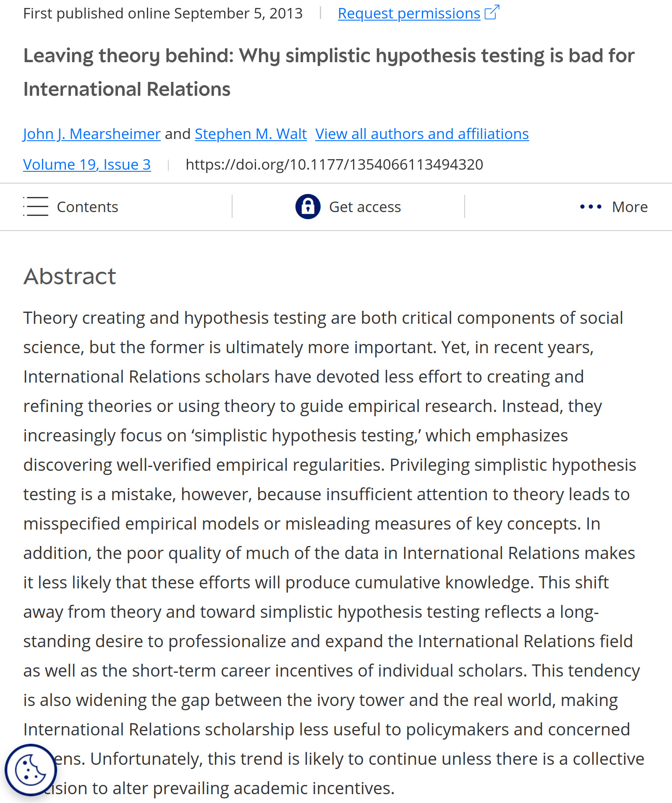
Task: Click the Request permissions link
Action: (x=408, y=13)
